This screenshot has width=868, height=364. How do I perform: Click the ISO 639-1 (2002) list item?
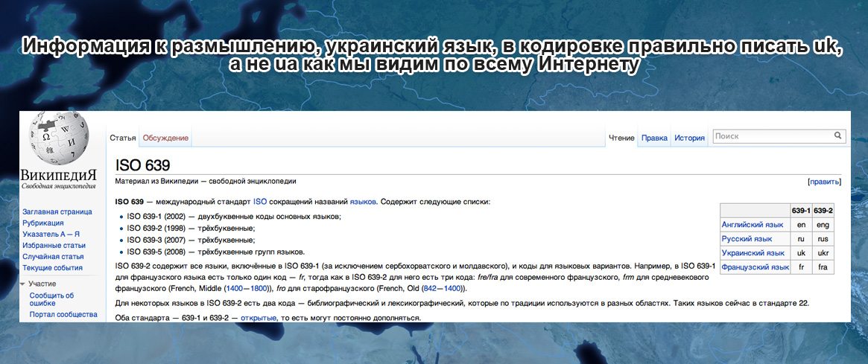(x=234, y=217)
